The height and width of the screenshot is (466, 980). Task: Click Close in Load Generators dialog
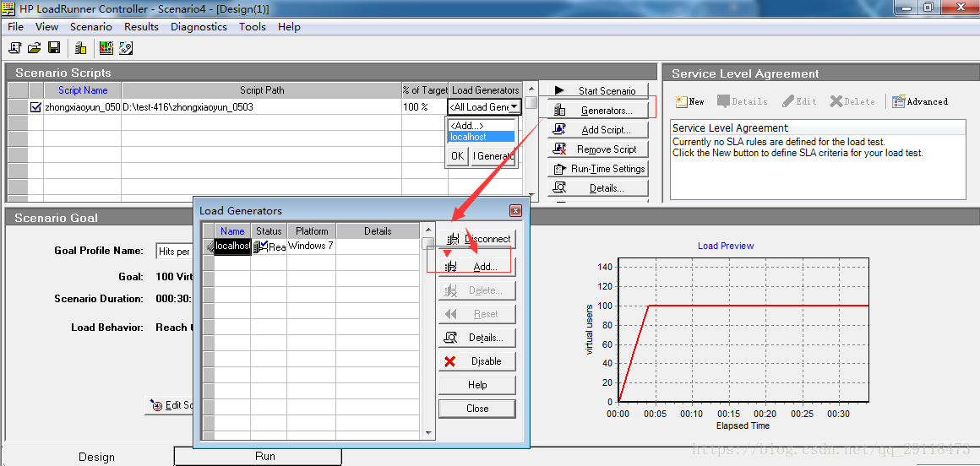coord(477,409)
